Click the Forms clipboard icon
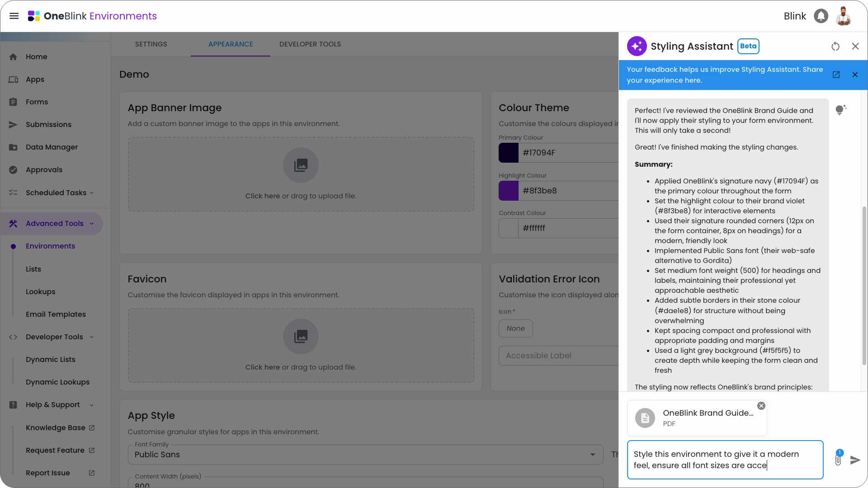 [x=13, y=102]
